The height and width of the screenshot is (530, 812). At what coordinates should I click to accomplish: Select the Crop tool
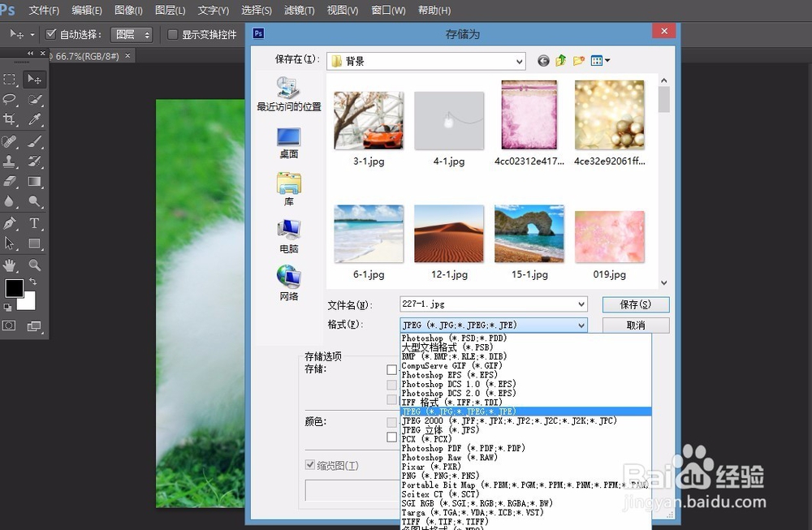9,119
